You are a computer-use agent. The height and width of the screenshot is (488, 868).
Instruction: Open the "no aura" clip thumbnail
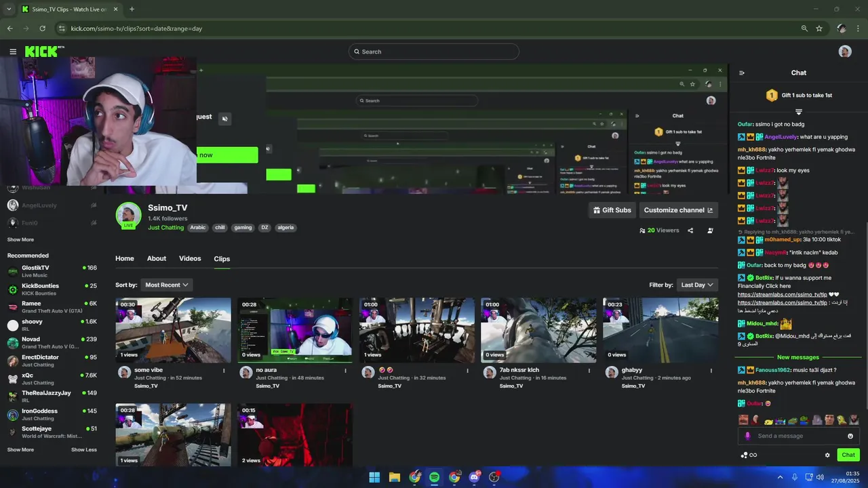click(x=295, y=330)
